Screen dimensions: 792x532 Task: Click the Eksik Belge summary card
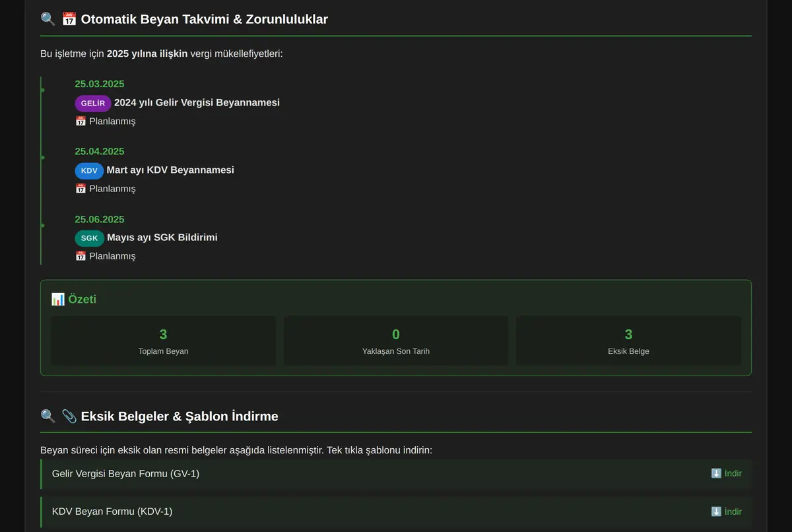tap(628, 341)
